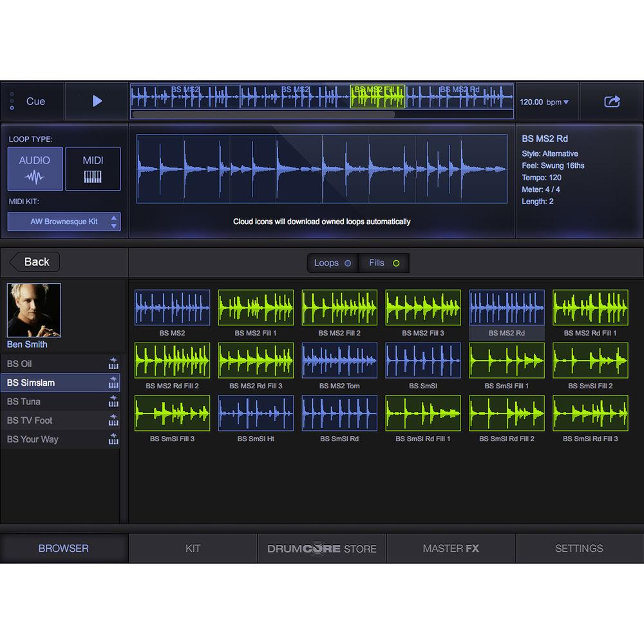Select the BS MS2 Tom loop thumbnail
Screen dimensions: 644x644
[x=339, y=361]
